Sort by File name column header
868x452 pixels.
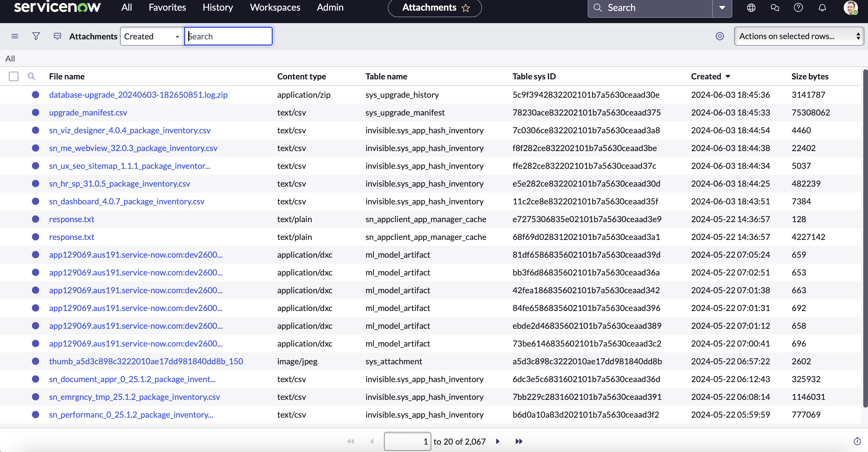(x=67, y=76)
